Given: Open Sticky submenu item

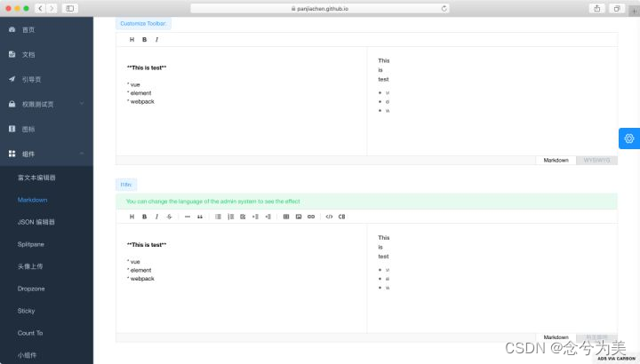Looking at the screenshot, I should pyautogui.click(x=46, y=311).
